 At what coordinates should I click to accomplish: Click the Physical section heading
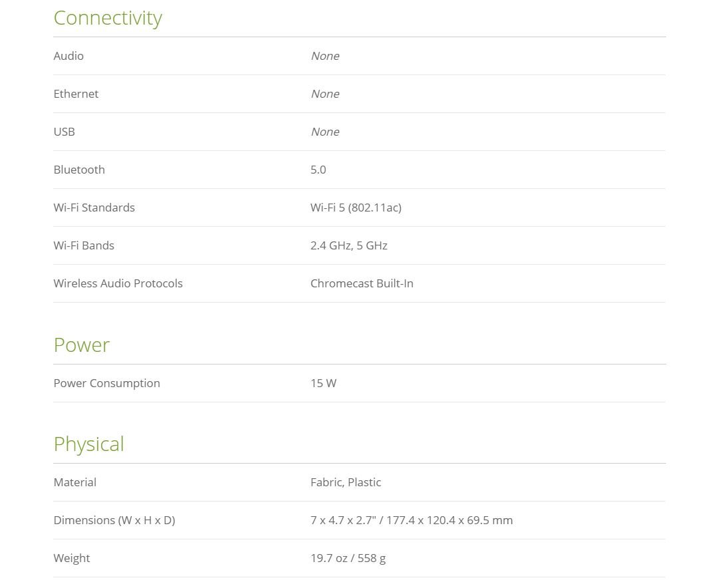[x=89, y=444]
